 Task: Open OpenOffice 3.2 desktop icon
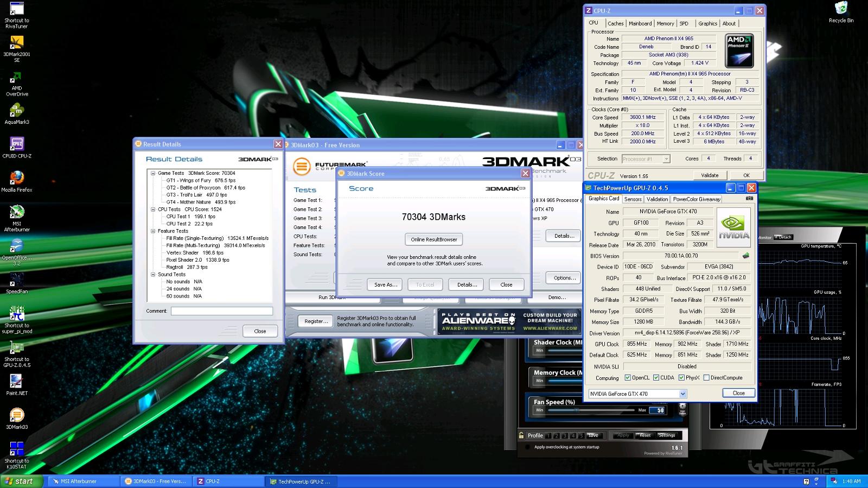17,252
